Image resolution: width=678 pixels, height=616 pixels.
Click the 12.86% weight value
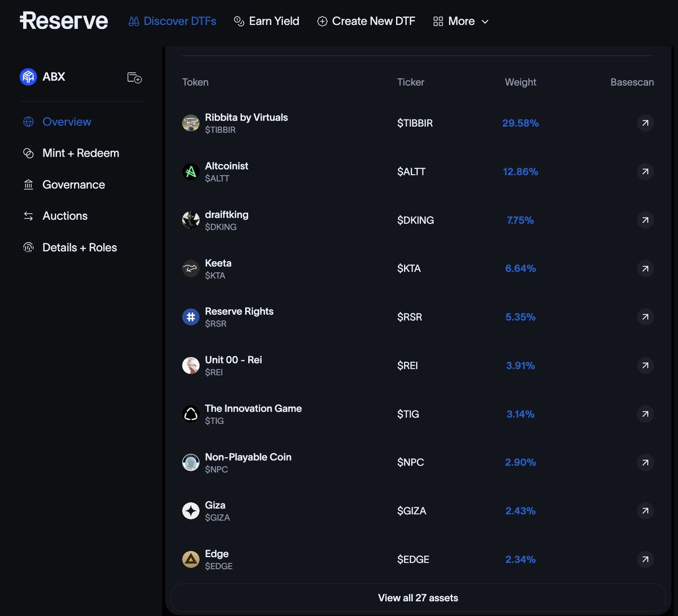(x=520, y=171)
